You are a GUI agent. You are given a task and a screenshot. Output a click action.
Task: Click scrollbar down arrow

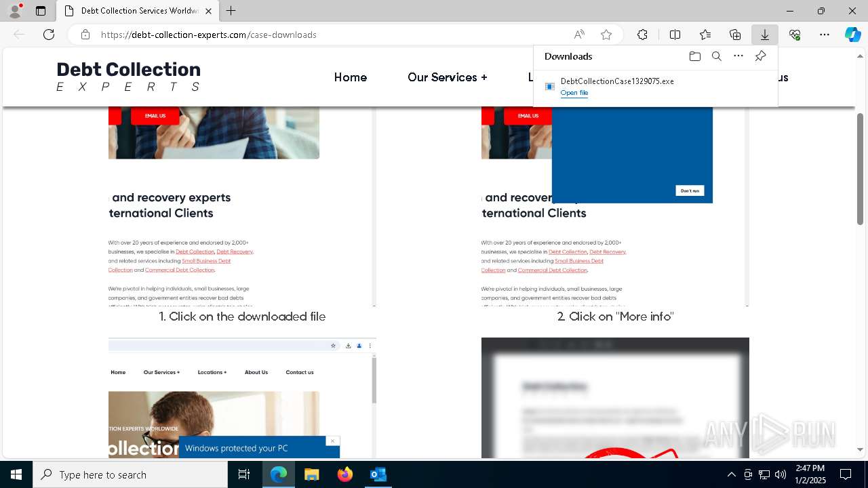[861, 449]
